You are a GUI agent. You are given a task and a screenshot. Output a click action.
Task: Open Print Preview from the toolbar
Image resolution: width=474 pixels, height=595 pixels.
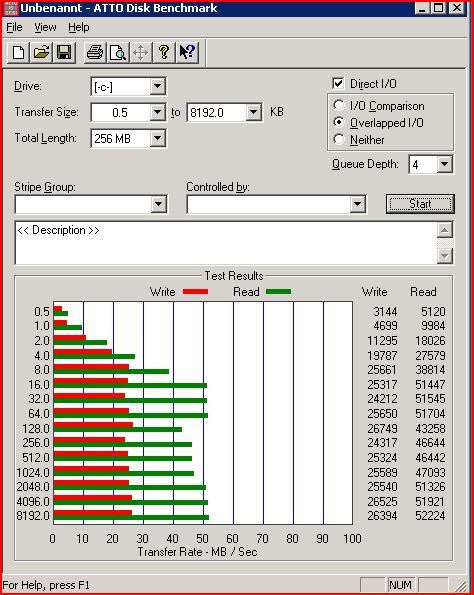tap(118, 52)
